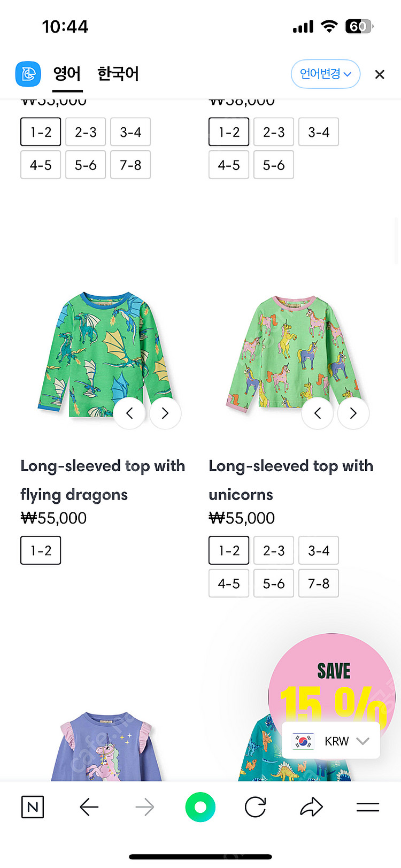
Task: Open Long-sleeved top with unicorns link
Action: (291, 480)
